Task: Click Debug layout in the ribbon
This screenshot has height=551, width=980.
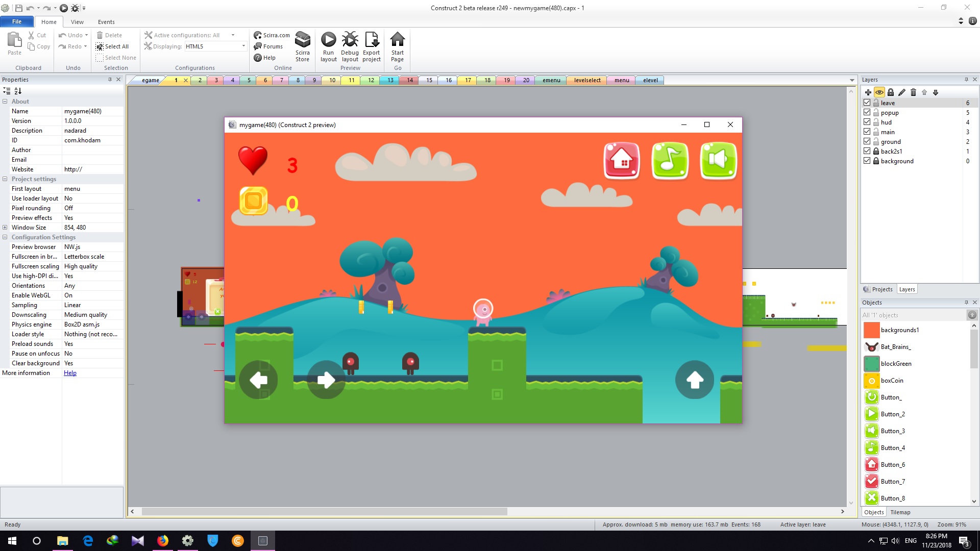Action: 350,47
